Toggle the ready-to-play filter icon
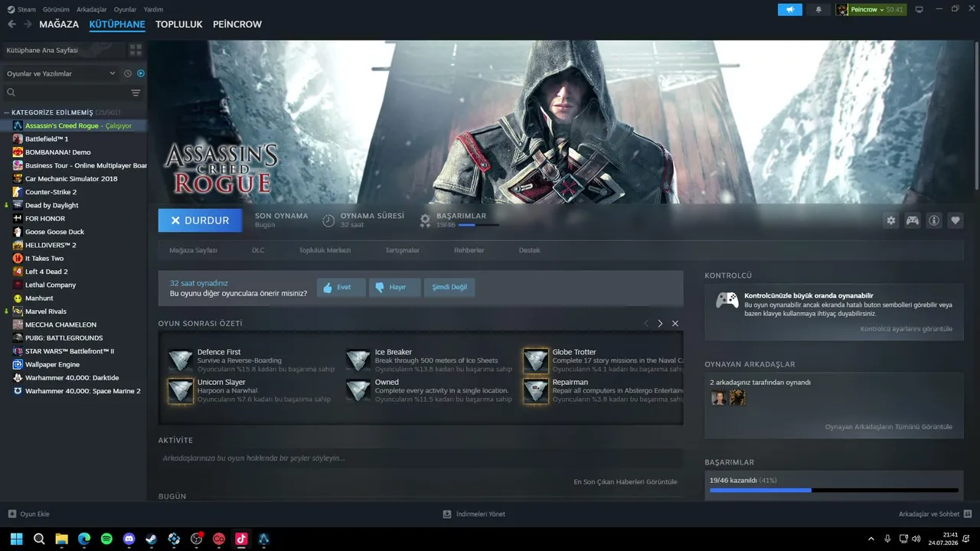This screenshot has width=980, height=551. pyautogui.click(x=141, y=73)
